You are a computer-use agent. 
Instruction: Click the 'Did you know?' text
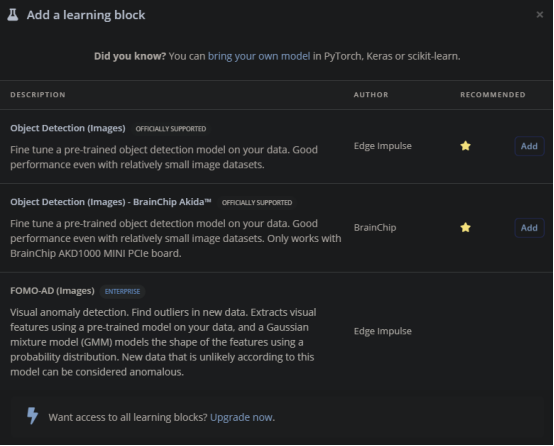(x=130, y=56)
